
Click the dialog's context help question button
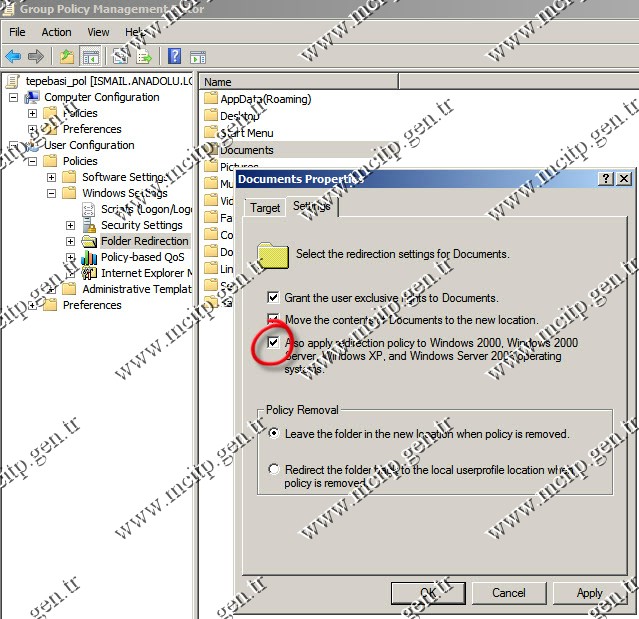(x=606, y=178)
